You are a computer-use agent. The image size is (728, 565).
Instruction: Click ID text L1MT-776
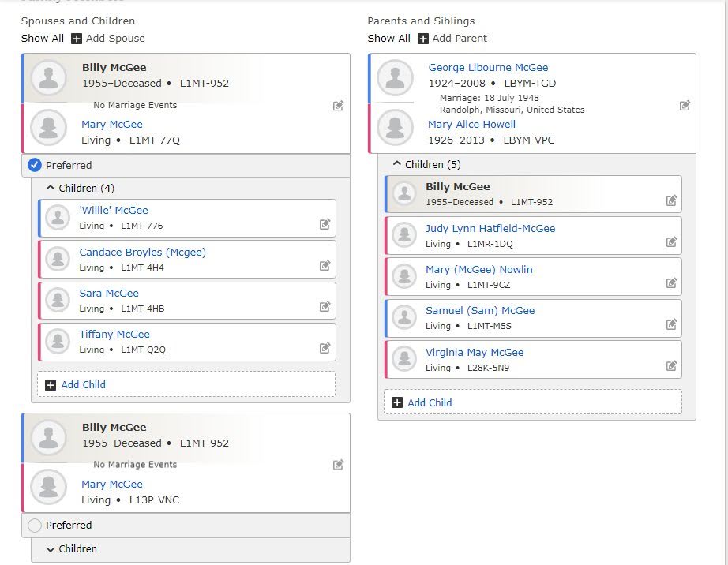pos(141,226)
